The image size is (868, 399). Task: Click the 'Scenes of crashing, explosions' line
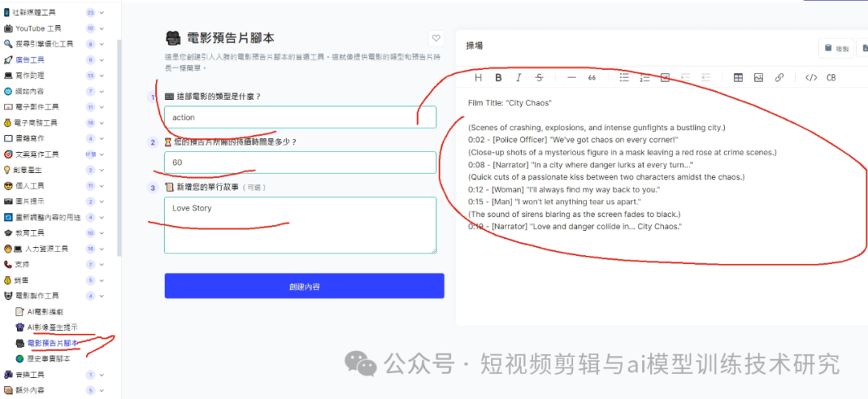coord(596,128)
